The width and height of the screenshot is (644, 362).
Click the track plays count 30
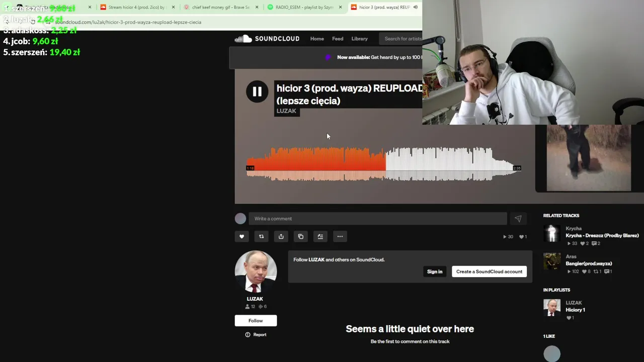pos(508,237)
